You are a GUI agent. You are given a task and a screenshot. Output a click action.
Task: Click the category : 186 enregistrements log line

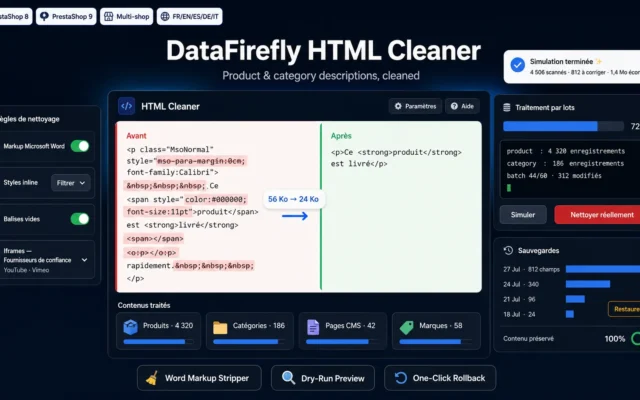pos(565,163)
